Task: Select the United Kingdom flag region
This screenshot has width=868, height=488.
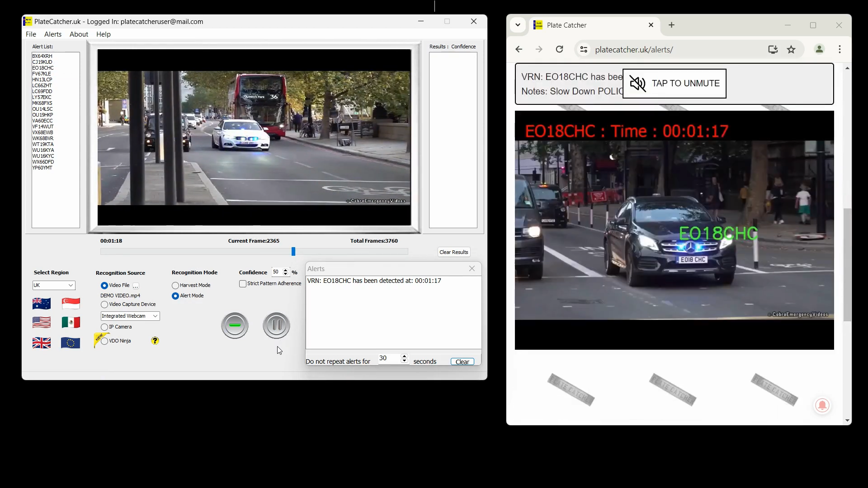Action: (x=42, y=343)
